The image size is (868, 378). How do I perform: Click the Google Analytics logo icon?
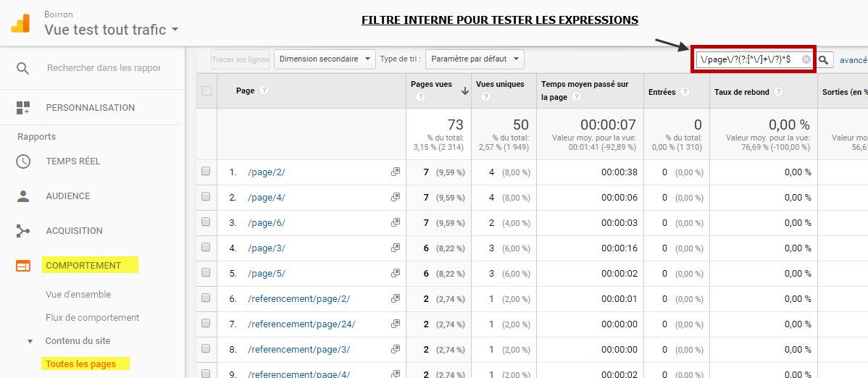point(20,22)
